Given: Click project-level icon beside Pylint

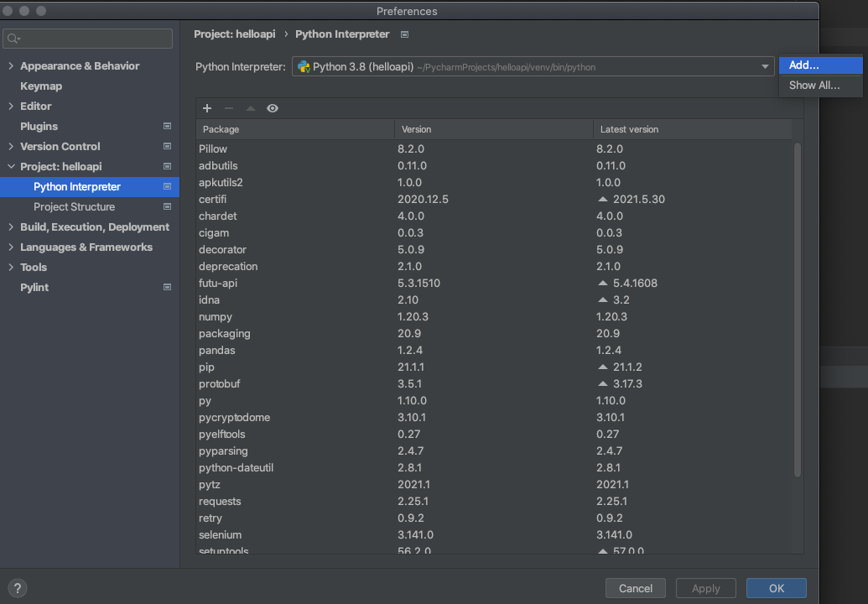Looking at the screenshot, I should (x=167, y=288).
